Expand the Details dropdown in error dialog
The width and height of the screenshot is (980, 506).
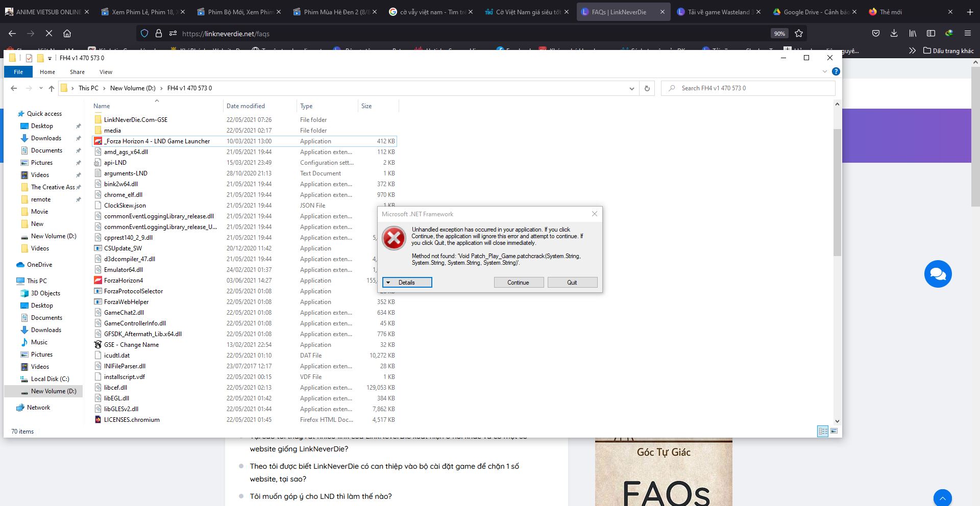(x=407, y=283)
